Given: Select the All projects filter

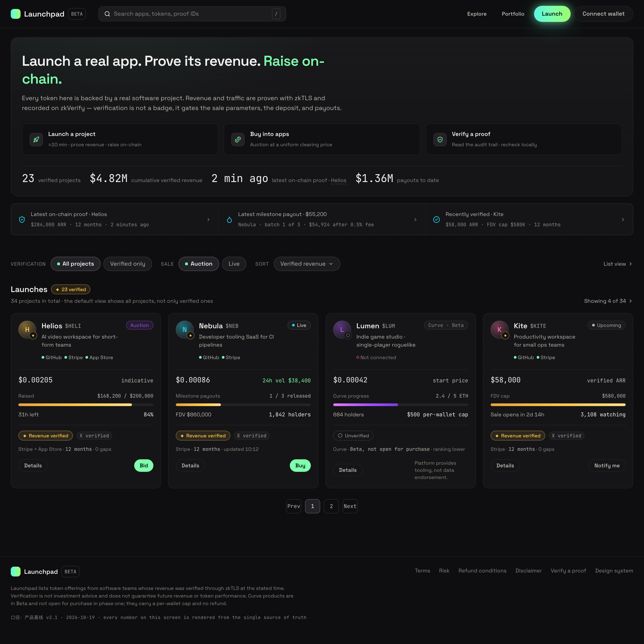Looking at the screenshot, I should click(x=75, y=264).
